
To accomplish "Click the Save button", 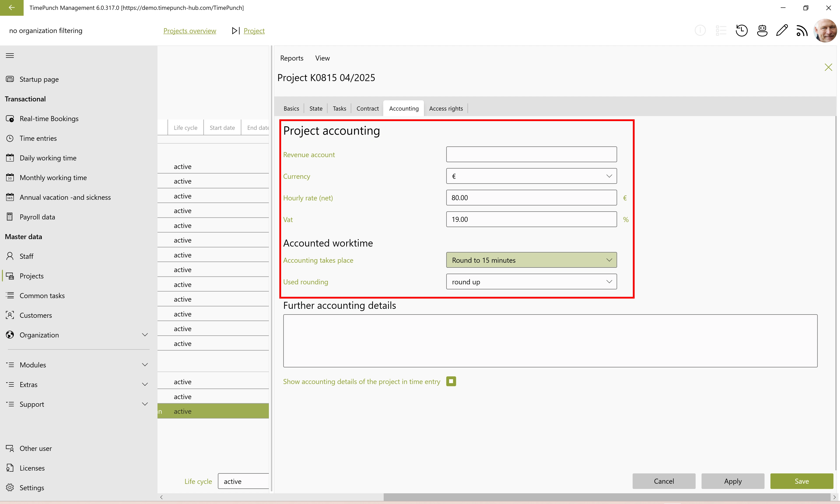I will tap(801, 481).
